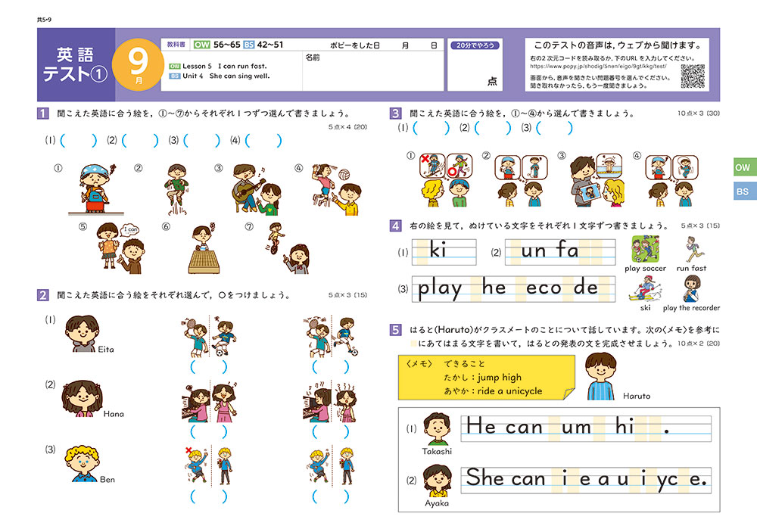The image size is (757, 532).
Task: Click picture ⑤ girl saying I can
Action: [x=120, y=248]
